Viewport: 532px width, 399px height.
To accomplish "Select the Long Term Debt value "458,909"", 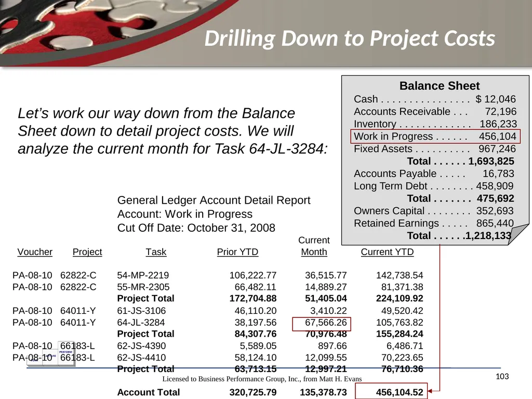I will click(495, 187).
